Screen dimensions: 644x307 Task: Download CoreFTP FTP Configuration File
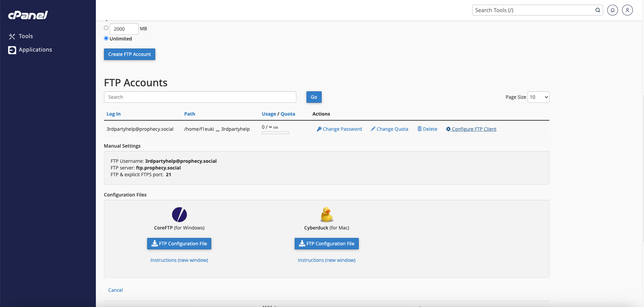[179, 244]
